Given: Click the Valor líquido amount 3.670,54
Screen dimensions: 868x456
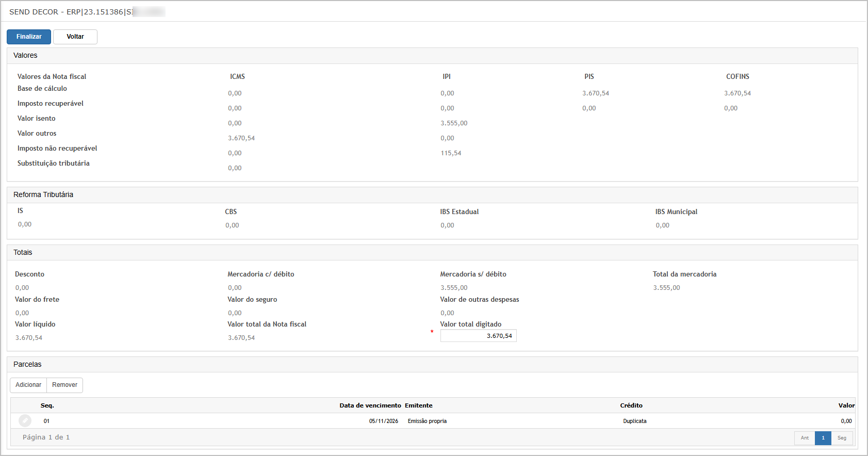Looking at the screenshot, I should click(29, 338).
